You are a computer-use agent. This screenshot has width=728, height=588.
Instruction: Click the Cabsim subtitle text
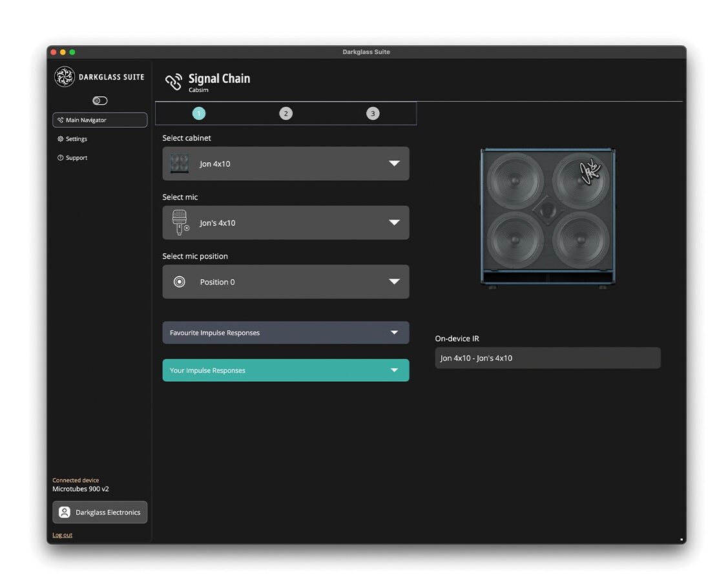[x=198, y=90]
